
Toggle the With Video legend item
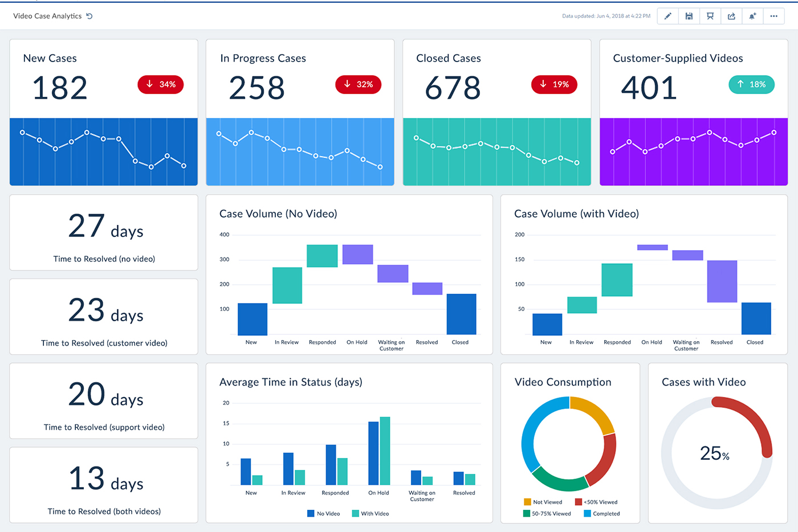tap(370, 513)
